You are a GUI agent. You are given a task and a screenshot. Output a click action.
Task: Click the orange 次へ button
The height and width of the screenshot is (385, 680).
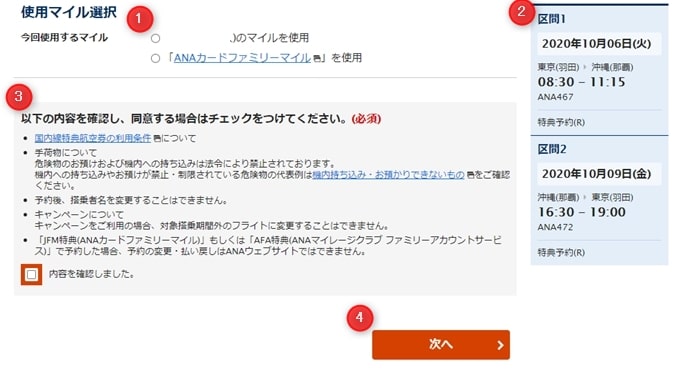pyautogui.click(x=441, y=345)
